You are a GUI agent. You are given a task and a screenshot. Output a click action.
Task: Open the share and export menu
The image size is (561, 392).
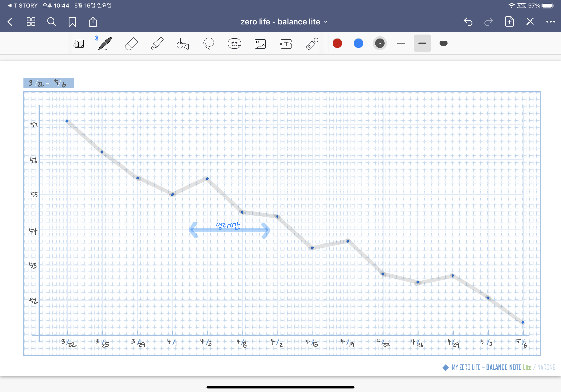tap(93, 22)
